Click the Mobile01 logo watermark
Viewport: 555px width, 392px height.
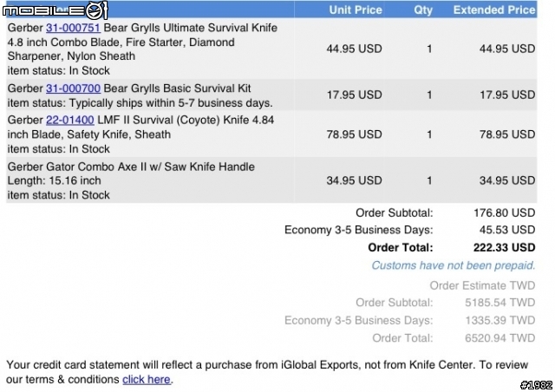pos(55,10)
